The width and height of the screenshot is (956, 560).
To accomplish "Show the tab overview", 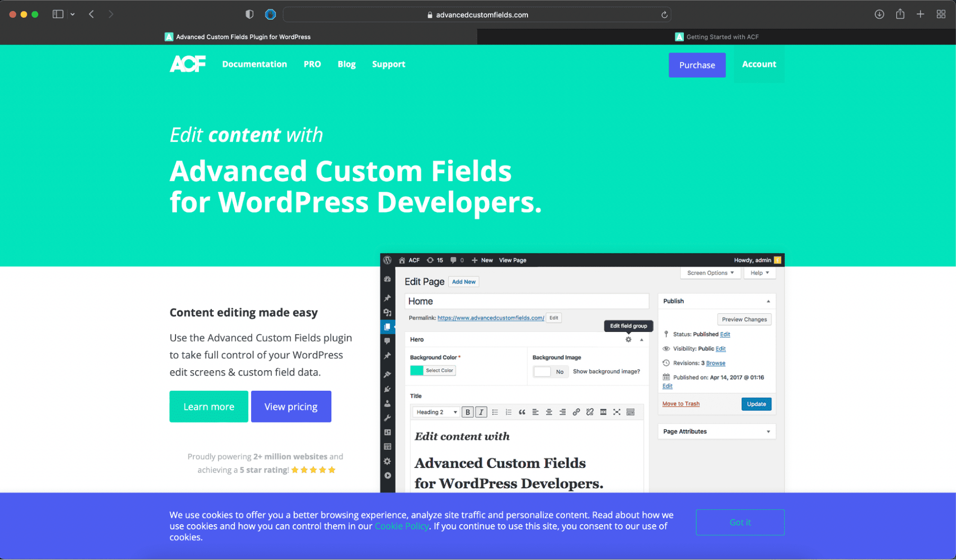I will click(941, 14).
